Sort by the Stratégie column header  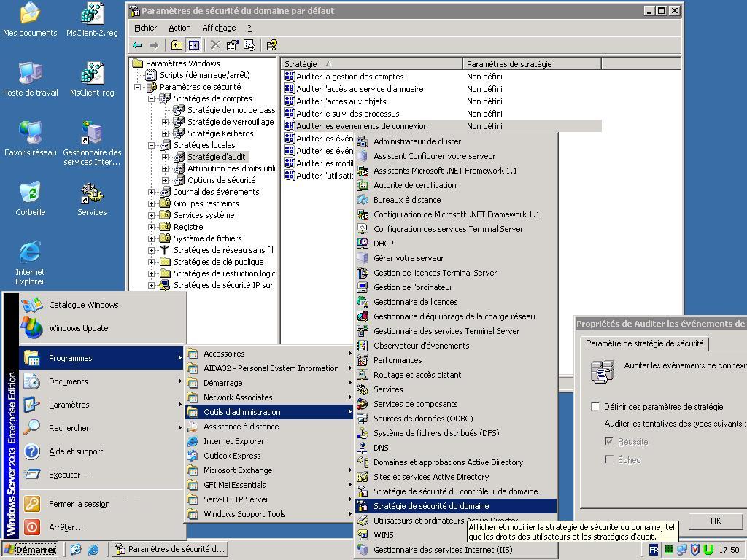[371, 64]
